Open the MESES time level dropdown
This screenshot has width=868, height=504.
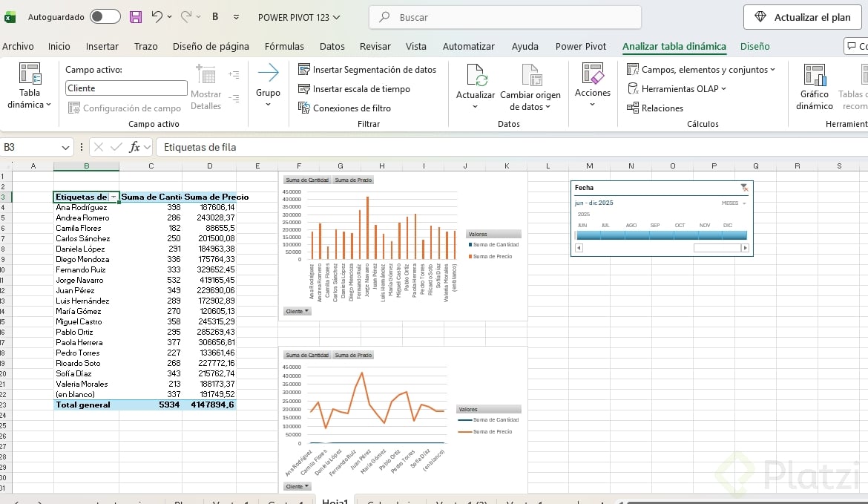734,203
